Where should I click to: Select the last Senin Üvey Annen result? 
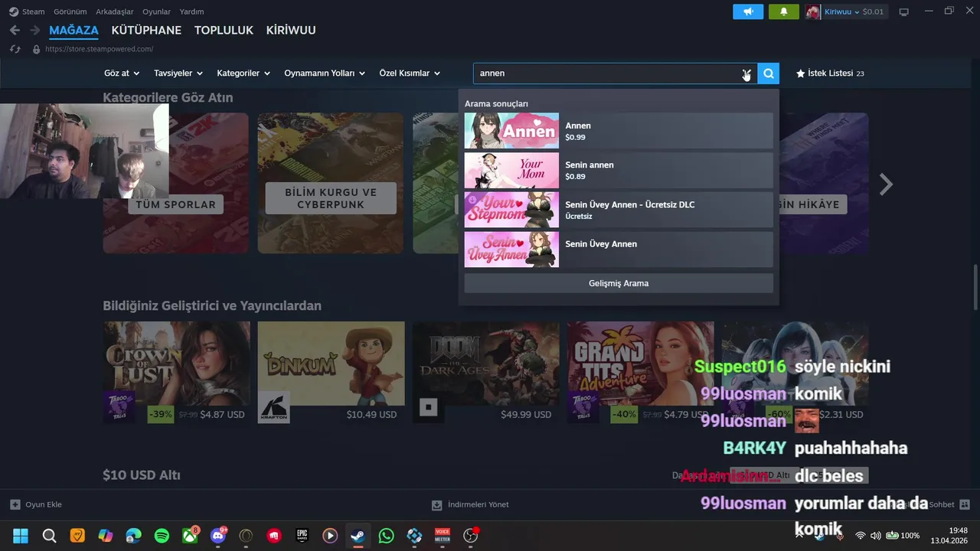coord(619,249)
